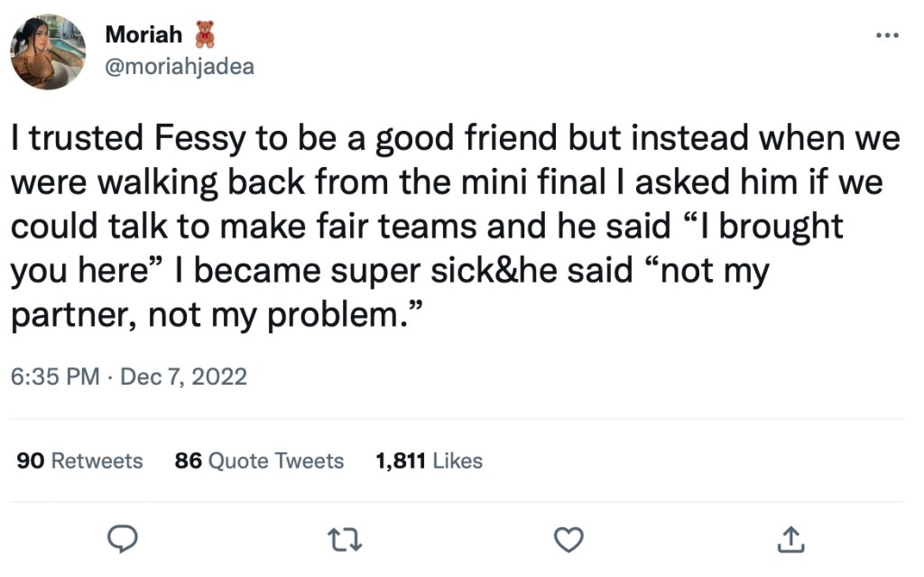
Task: Select the Dec 7, 2022 date
Action: point(183,377)
